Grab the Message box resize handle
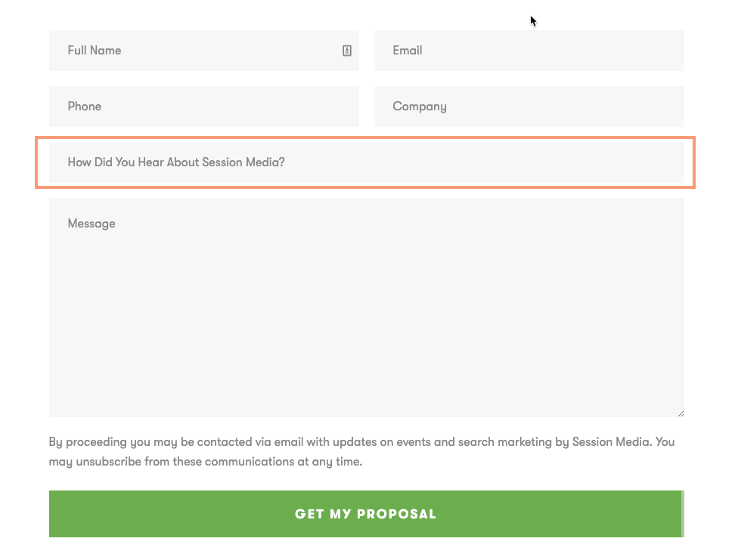Screen dimensions: 735x560 click(x=681, y=413)
